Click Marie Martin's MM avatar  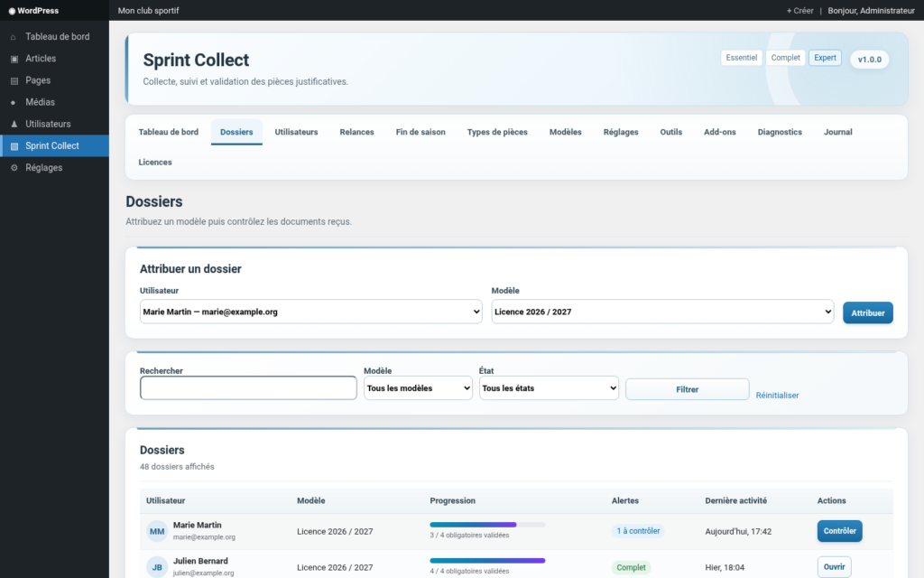pos(157,531)
